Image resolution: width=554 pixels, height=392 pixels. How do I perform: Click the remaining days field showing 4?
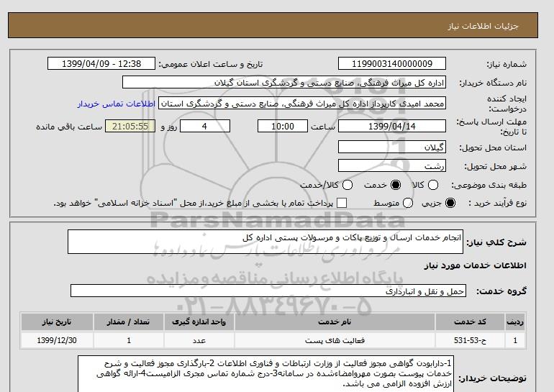click(x=205, y=126)
